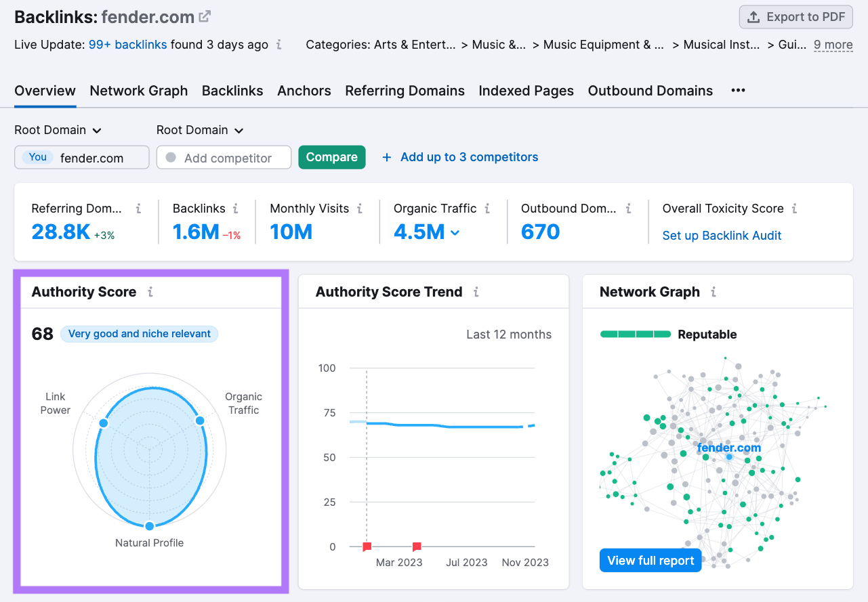Open the Backlinks tab
Viewport: 868px width, 602px height.
(x=232, y=91)
